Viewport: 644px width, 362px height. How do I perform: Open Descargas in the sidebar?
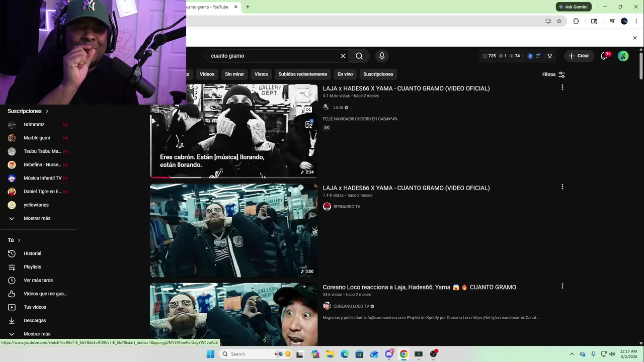(x=35, y=320)
